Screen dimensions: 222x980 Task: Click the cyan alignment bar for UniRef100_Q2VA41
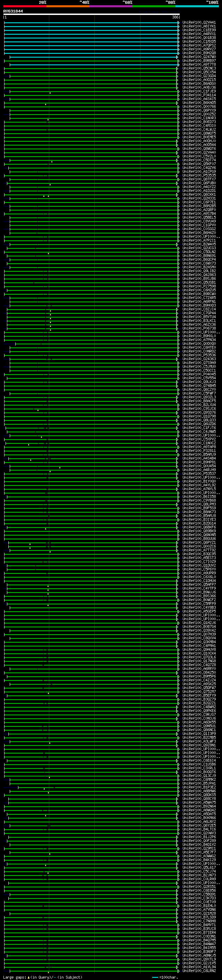[92, 23]
